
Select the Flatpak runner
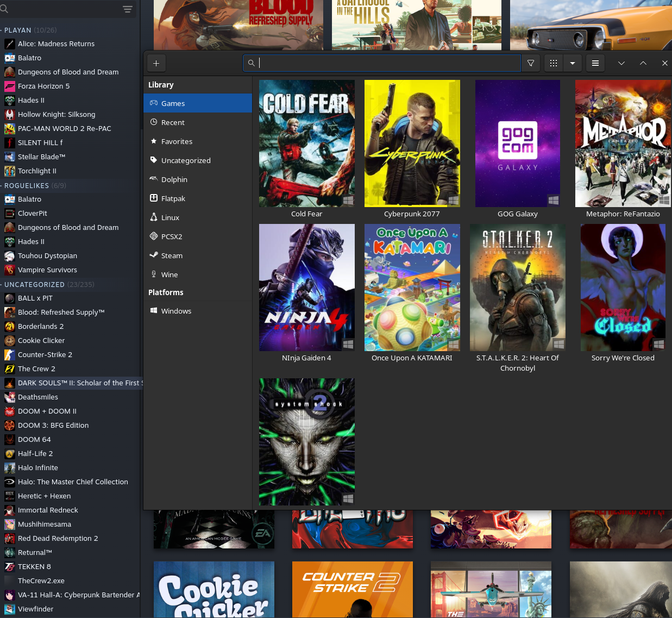pyautogui.click(x=198, y=198)
